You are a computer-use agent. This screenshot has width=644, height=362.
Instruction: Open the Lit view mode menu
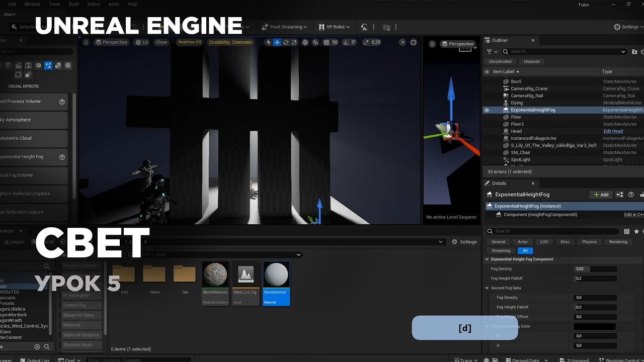pos(142,42)
